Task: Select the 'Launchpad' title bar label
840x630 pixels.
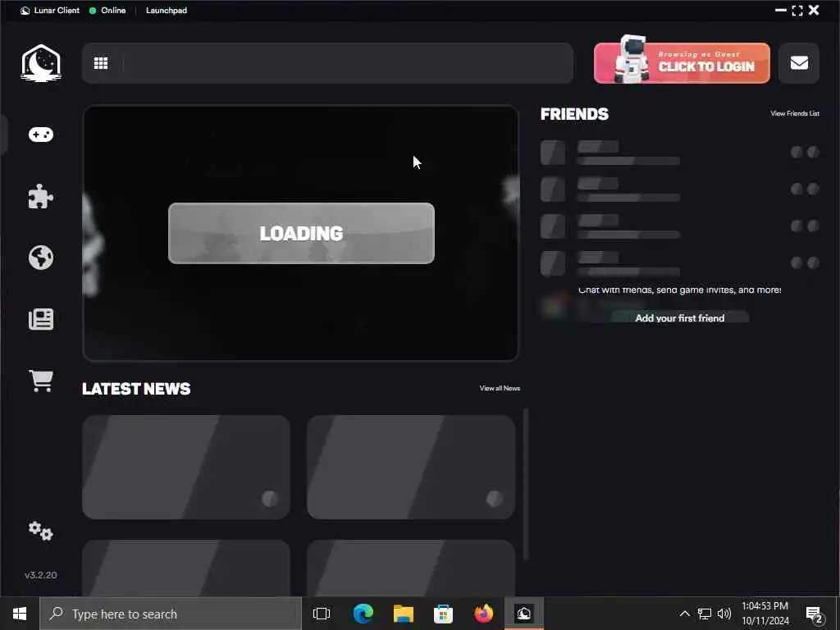Action: 166,10
